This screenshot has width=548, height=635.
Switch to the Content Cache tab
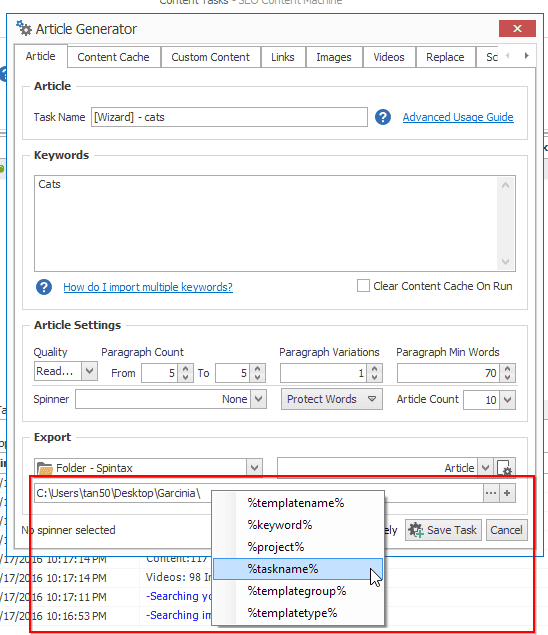click(113, 57)
